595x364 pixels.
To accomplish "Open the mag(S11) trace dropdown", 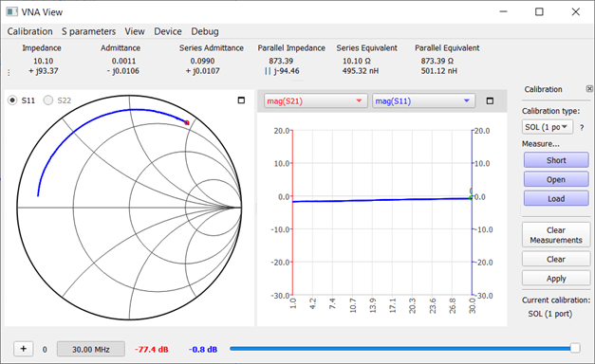I will click(x=423, y=101).
